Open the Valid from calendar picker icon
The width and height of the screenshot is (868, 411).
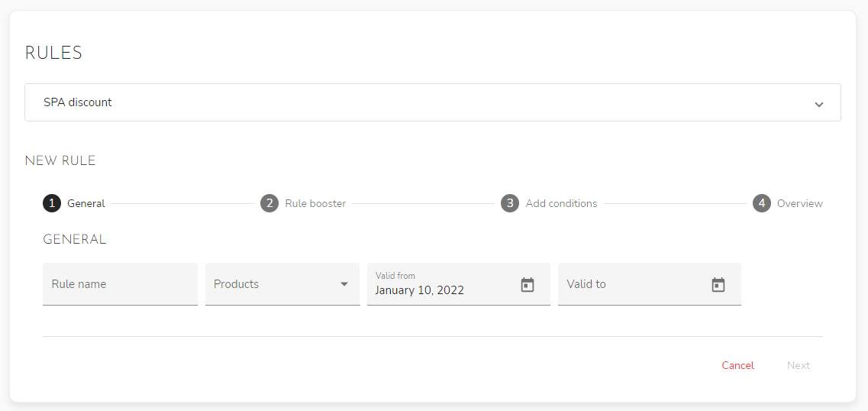coord(528,285)
